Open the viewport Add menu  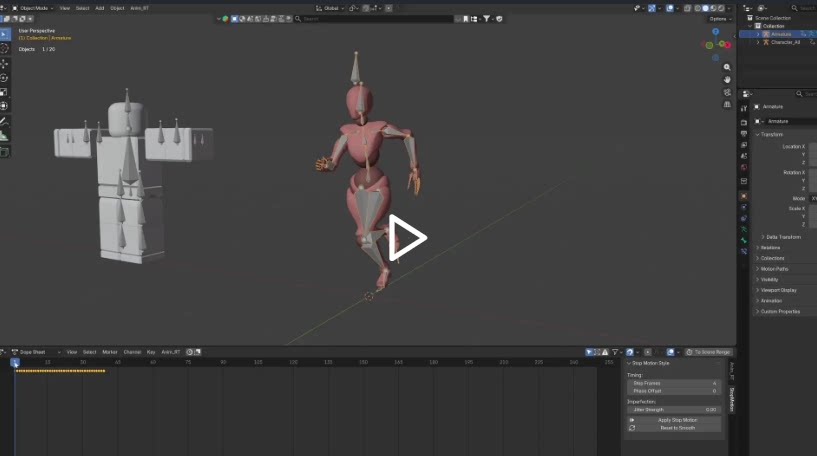click(x=100, y=8)
